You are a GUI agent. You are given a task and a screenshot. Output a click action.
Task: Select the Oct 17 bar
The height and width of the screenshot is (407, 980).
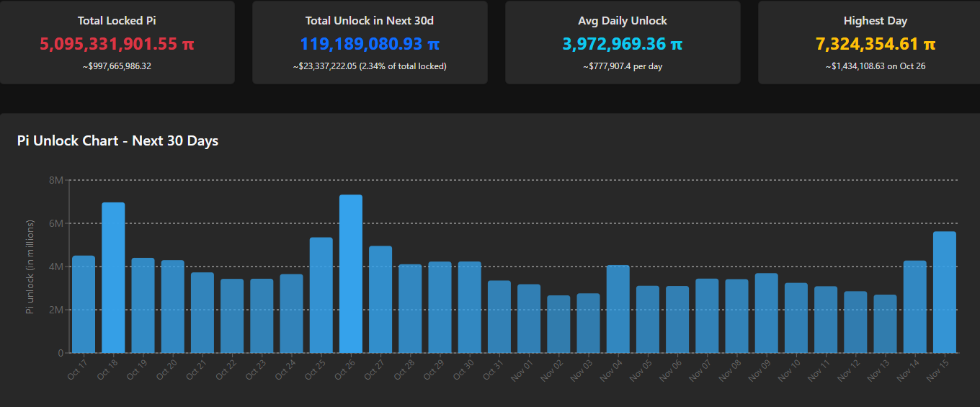coord(84,304)
